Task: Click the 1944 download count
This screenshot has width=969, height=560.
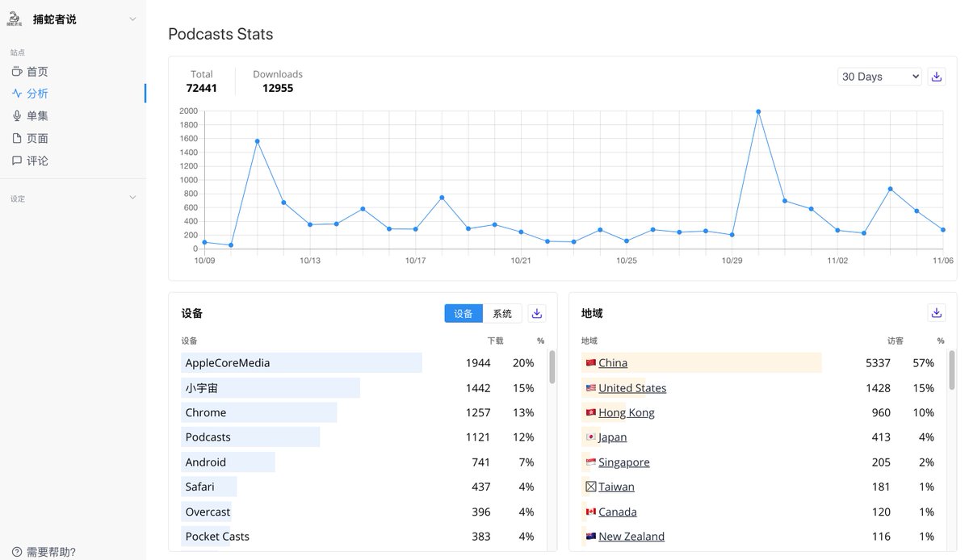Action: point(478,363)
